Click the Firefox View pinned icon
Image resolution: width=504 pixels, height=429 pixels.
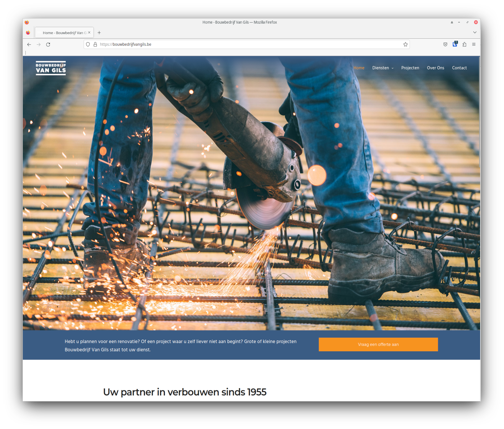point(28,33)
